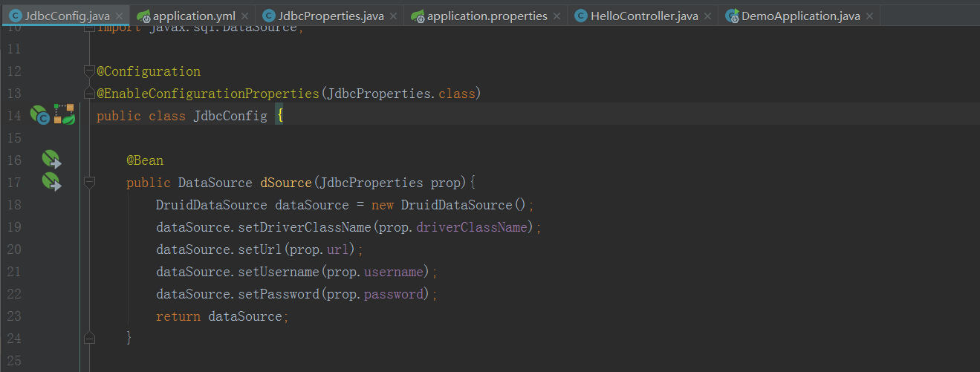Click the setPassword method call
980x372 pixels.
(x=279, y=294)
